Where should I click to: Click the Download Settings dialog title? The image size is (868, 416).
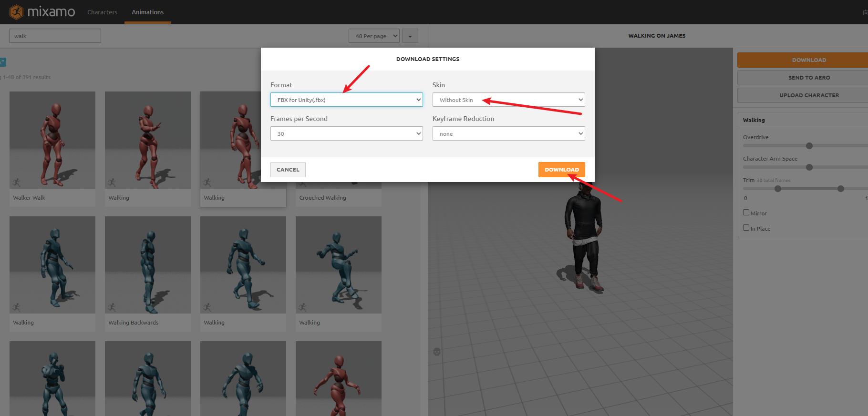click(x=428, y=59)
